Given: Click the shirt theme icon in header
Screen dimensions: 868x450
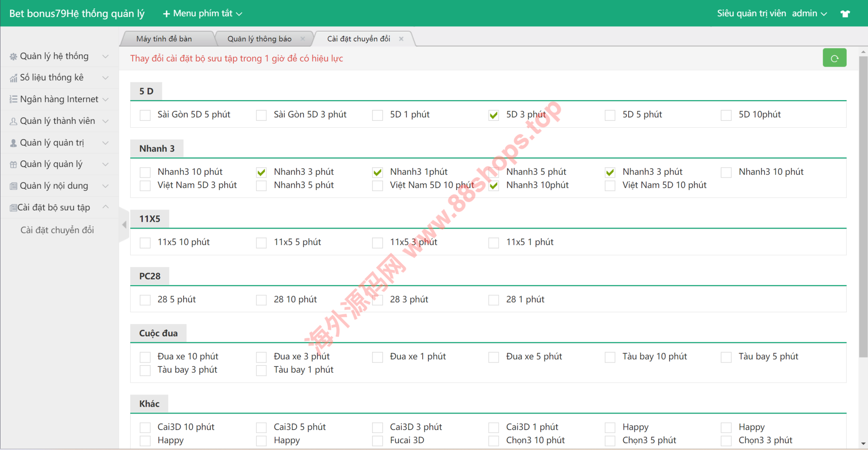Looking at the screenshot, I should point(845,14).
